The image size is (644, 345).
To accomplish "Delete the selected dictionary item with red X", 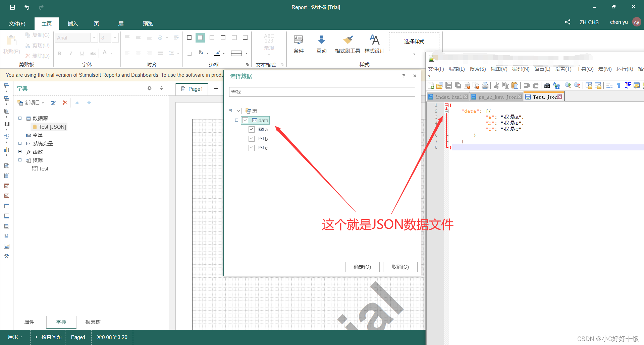I will coord(65,103).
